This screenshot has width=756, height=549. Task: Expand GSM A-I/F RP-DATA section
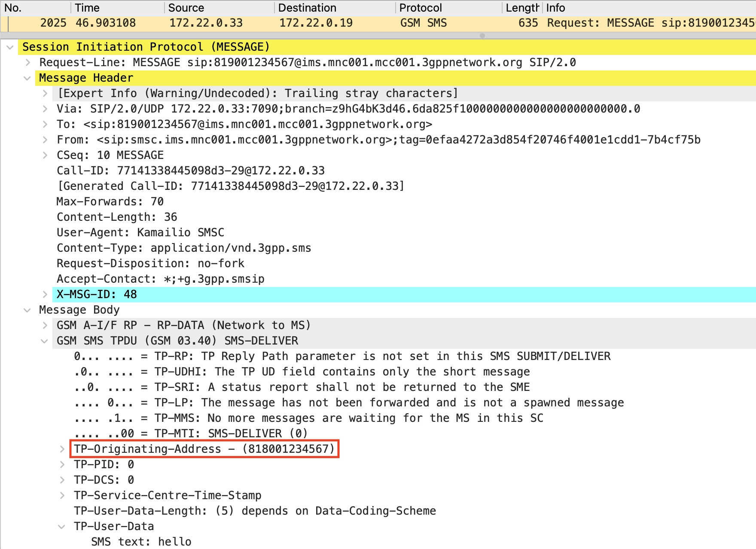[x=45, y=326]
